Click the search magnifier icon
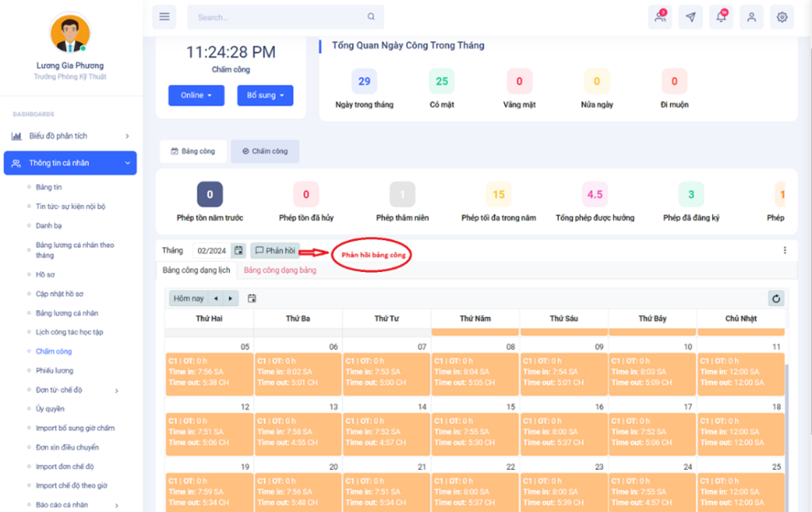This screenshot has height=512, width=812. (371, 17)
